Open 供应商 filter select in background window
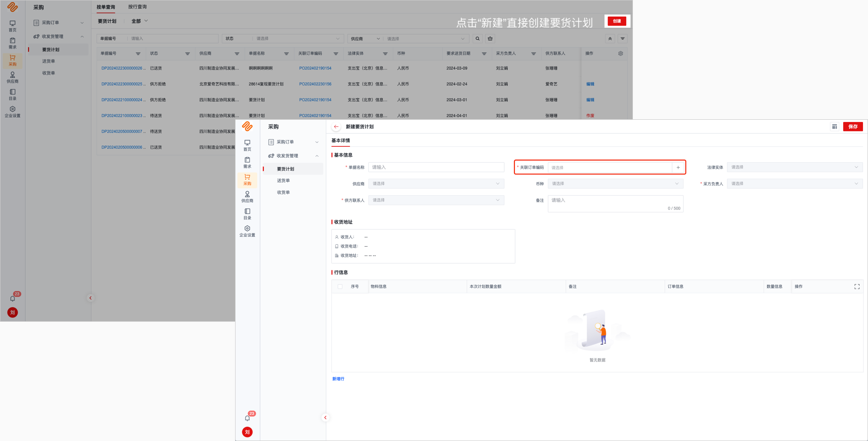The height and width of the screenshot is (441, 868). tap(425, 38)
